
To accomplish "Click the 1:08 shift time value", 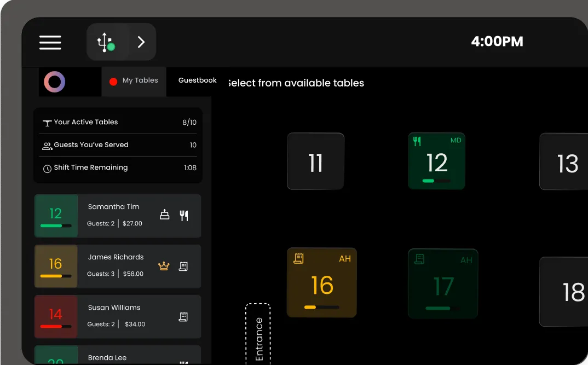I will [x=190, y=168].
